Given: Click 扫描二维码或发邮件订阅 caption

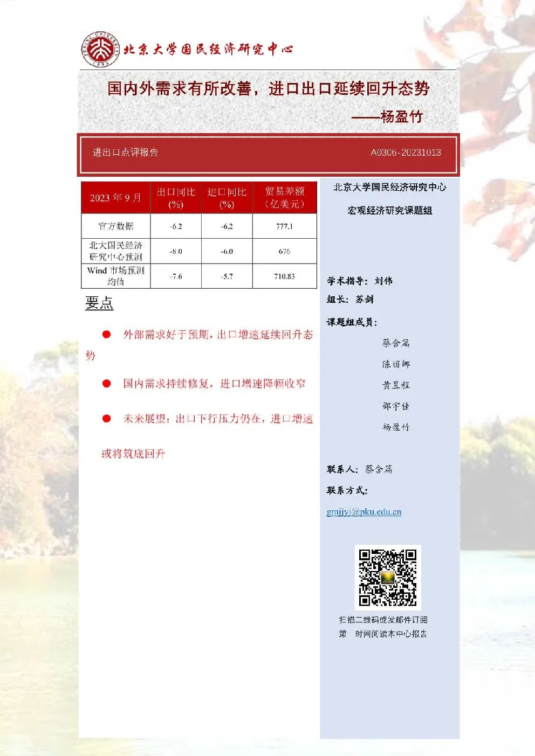Looking at the screenshot, I should click(383, 620).
